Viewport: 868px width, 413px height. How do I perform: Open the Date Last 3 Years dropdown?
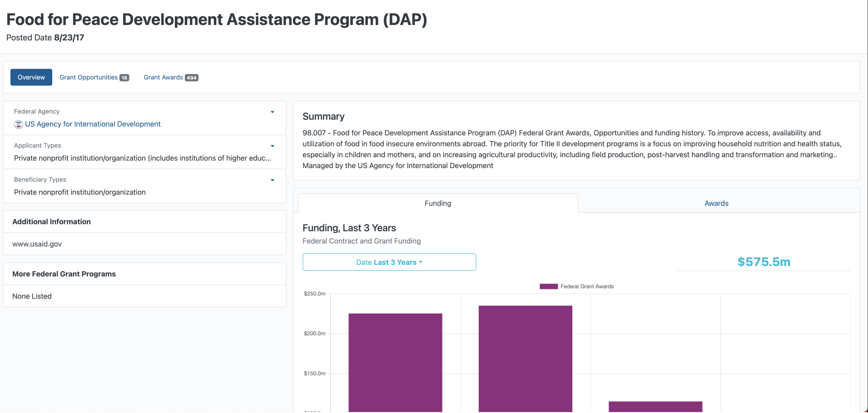pyautogui.click(x=389, y=262)
